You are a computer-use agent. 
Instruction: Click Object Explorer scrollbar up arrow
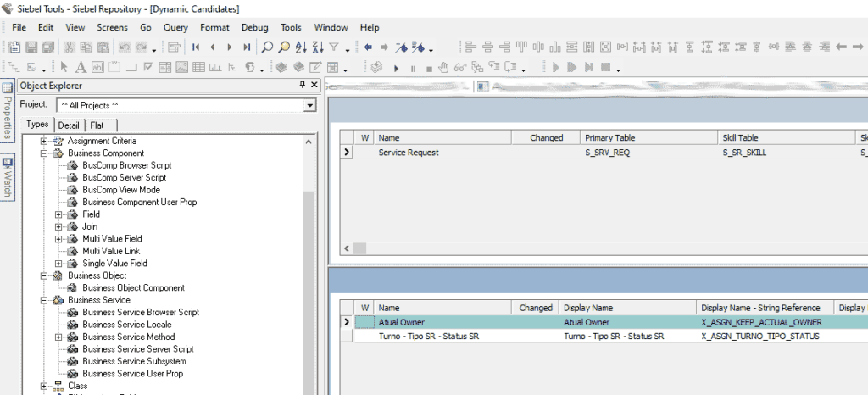coord(309,141)
